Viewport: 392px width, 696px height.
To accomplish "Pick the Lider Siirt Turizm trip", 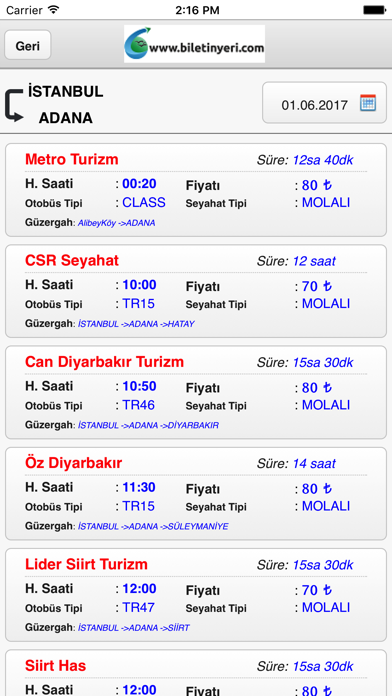I will pos(196,595).
